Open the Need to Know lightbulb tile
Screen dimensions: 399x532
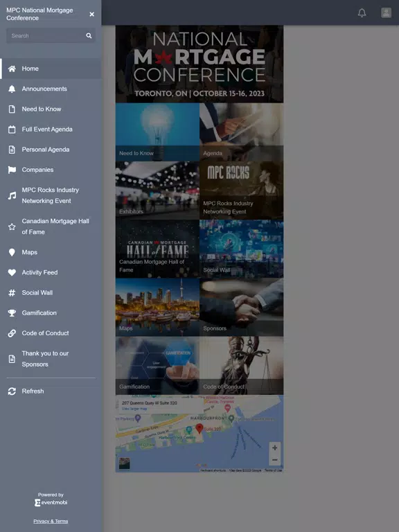tap(157, 132)
